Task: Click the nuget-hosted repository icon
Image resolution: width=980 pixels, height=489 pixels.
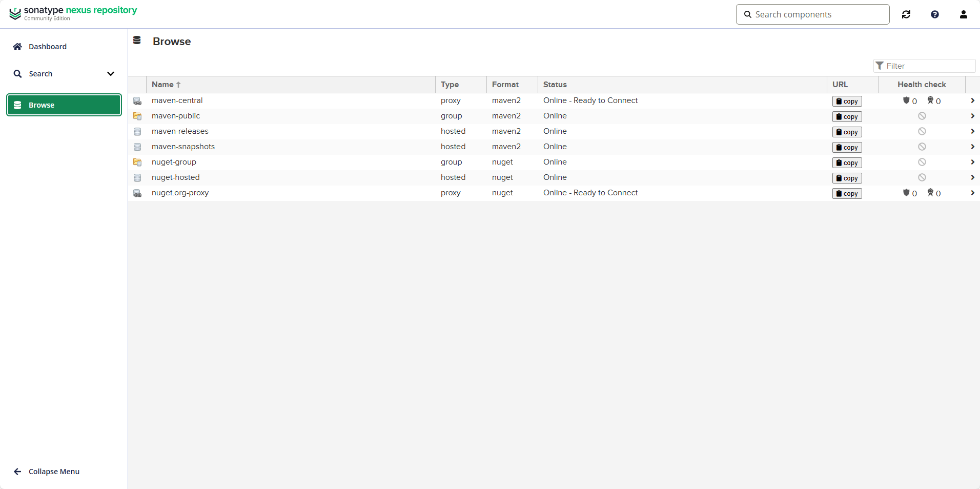Action: (x=137, y=178)
